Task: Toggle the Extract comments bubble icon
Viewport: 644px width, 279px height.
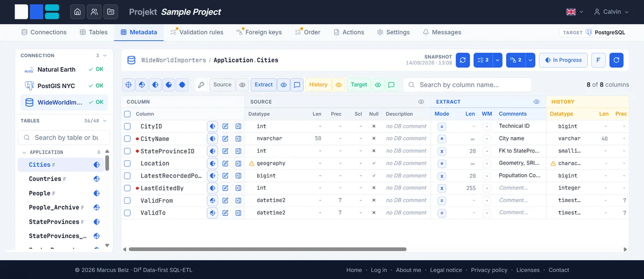Action: pyautogui.click(x=297, y=85)
